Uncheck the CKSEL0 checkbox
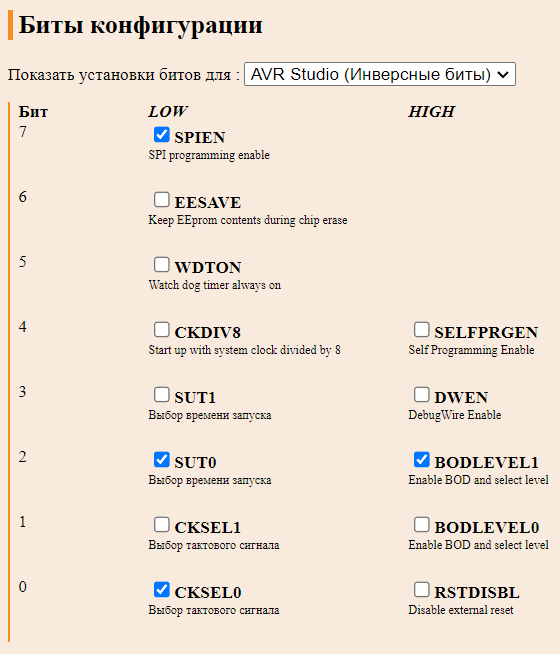Screen dimensions: 560x654 click(161, 590)
